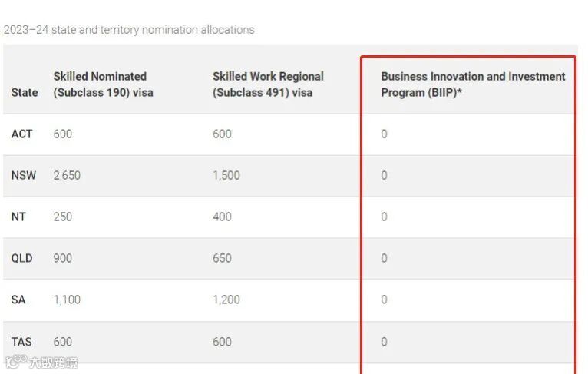The image size is (588, 374).
Task: Click the SA 1,200 Subclass 491 value
Action: [x=226, y=300]
